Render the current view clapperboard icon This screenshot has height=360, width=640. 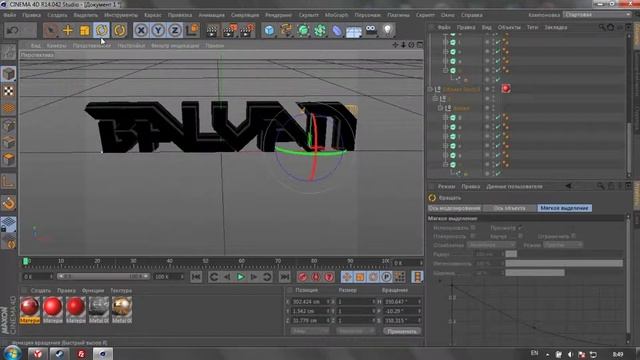coord(212,31)
